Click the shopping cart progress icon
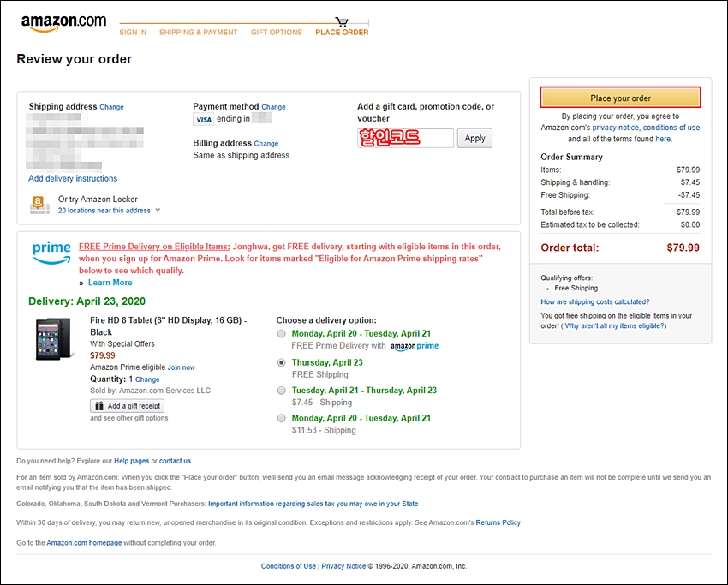The height and width of the screenshot is (585, 728). click(342, 21)
